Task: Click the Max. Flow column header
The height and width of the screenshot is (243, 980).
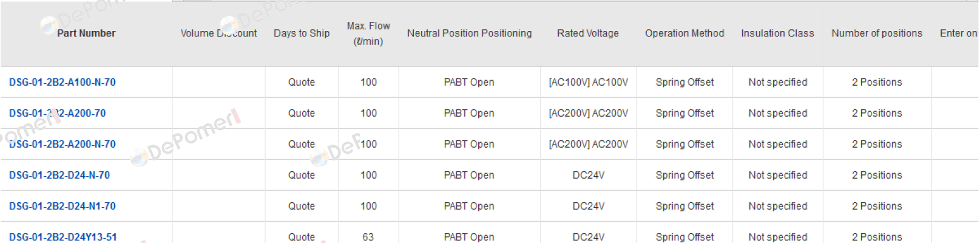Action: click(368, 33)
